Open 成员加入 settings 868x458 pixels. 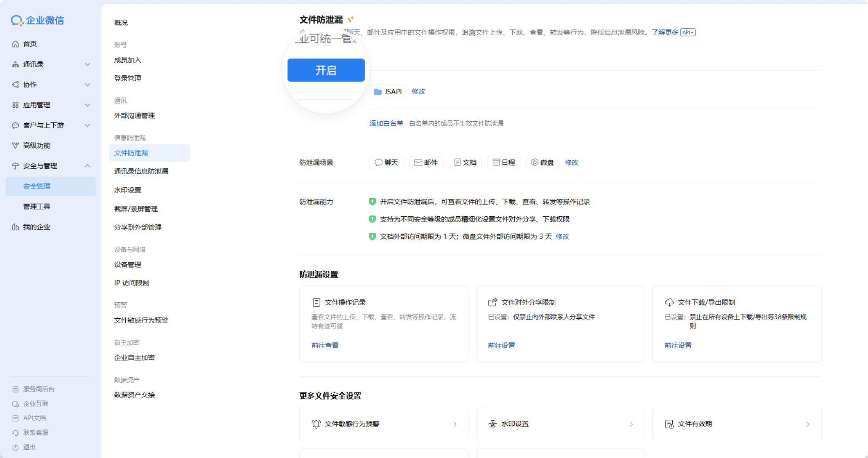(x=128, y=60)
